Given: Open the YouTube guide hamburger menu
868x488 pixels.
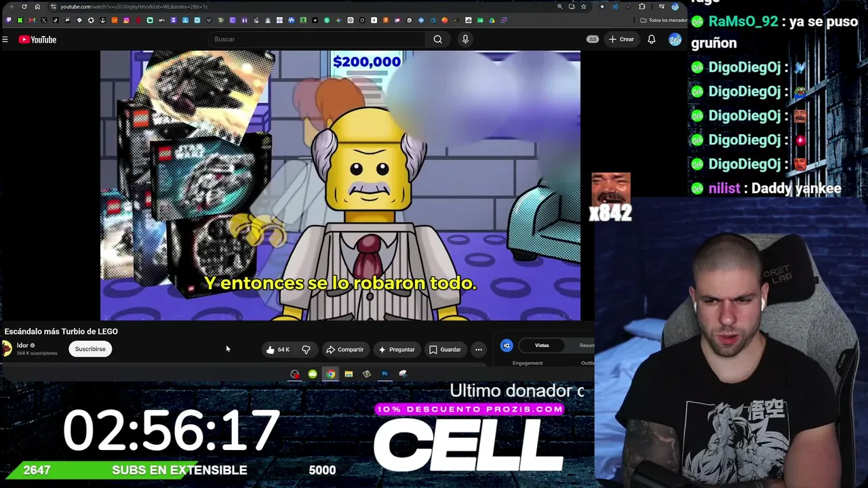Looking at the screenshot, I should pos(5,39).
